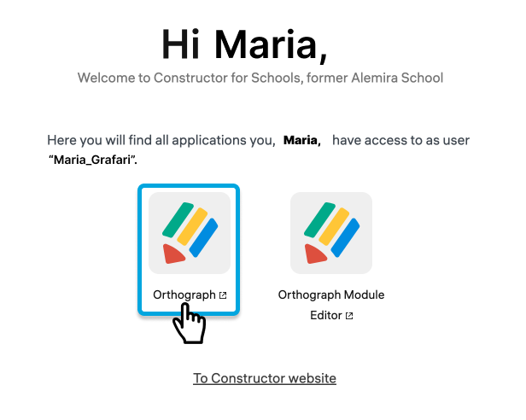Click the "Welcome to Constructor for Schools" subtitle
This screenshot has height=420, width=526.
click(x=260, y=79)
